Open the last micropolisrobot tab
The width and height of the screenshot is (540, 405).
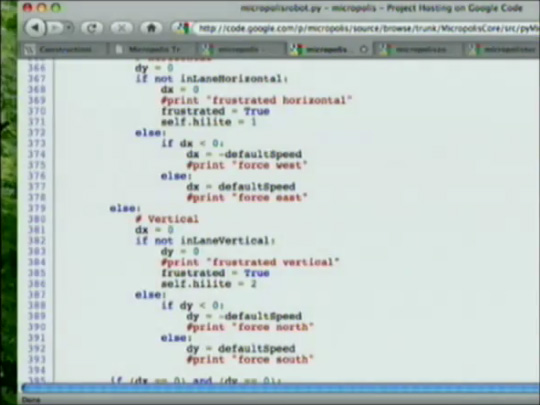pyautogui.click(x=502, y=50)
